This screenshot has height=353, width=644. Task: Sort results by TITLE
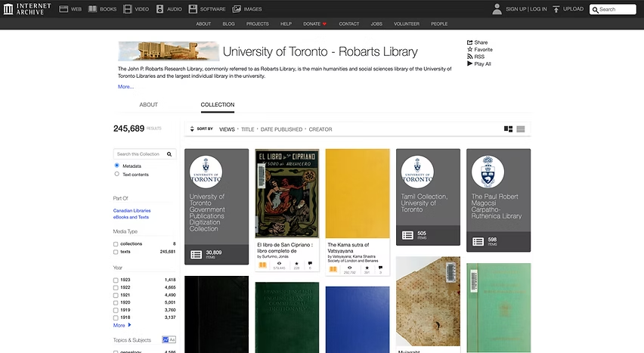coord(248,129)
